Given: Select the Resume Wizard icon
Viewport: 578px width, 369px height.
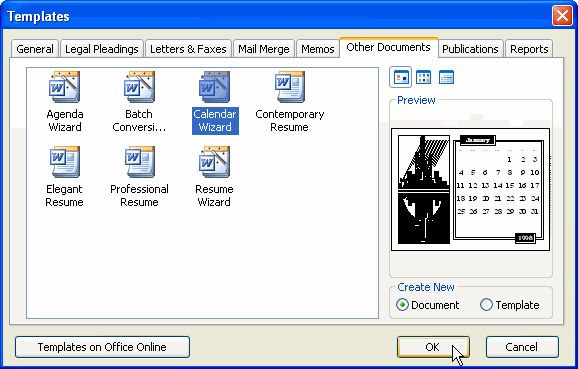Looking at the screenshot, I should click(215, 162).
